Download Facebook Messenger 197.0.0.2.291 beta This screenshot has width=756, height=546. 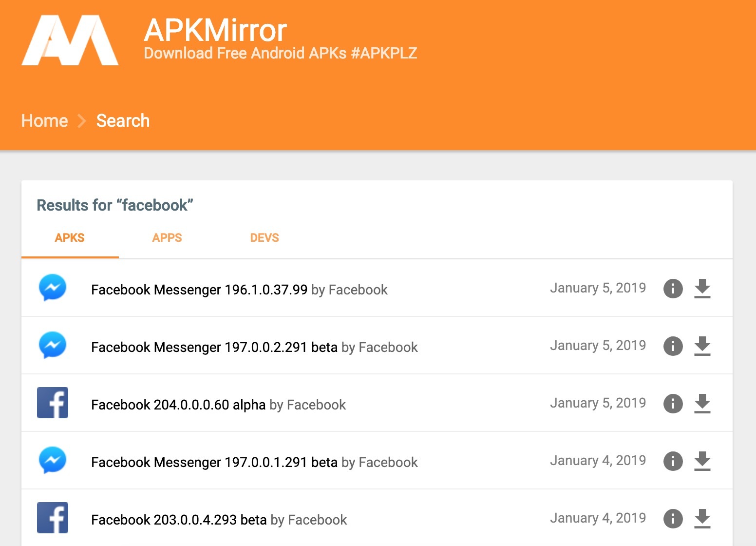pos(702,346)
